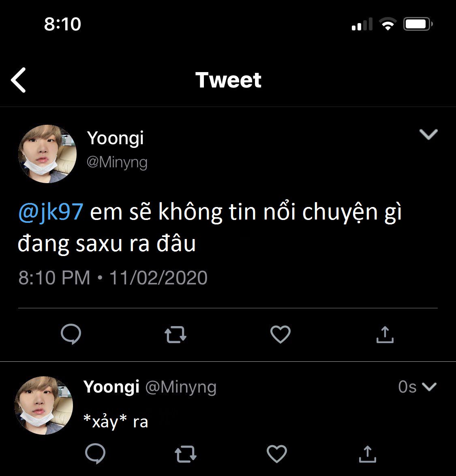The height and width of the screenshot is (476, 456).
Task: Tap the back arrow in header
Action: (19, 80)
